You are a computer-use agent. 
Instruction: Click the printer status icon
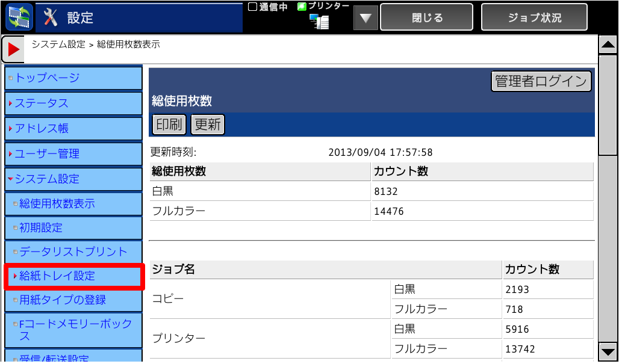tap(319, 22)
